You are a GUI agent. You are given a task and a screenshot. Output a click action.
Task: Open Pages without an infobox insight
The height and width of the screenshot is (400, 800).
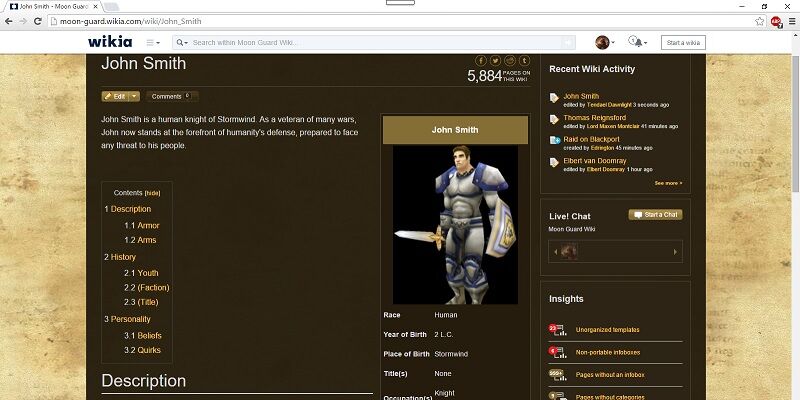click(x=610, y=375)
